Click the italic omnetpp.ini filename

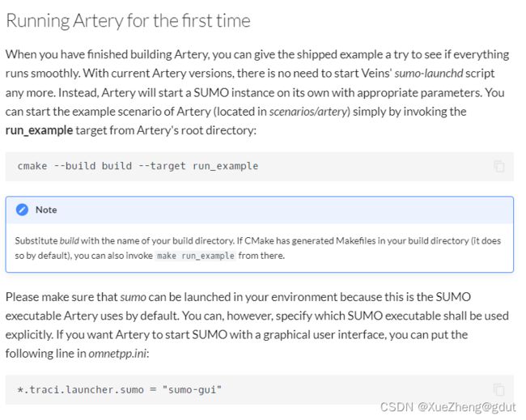pos(117,354)
